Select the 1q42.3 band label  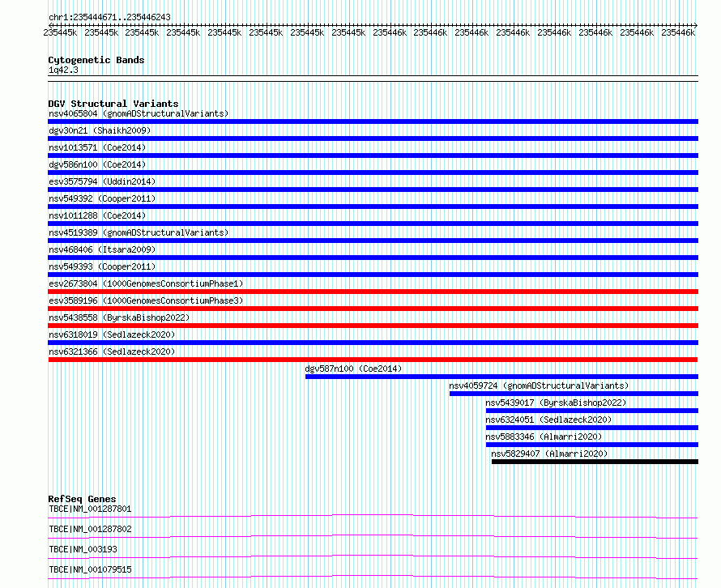click(x=63, y=70)
